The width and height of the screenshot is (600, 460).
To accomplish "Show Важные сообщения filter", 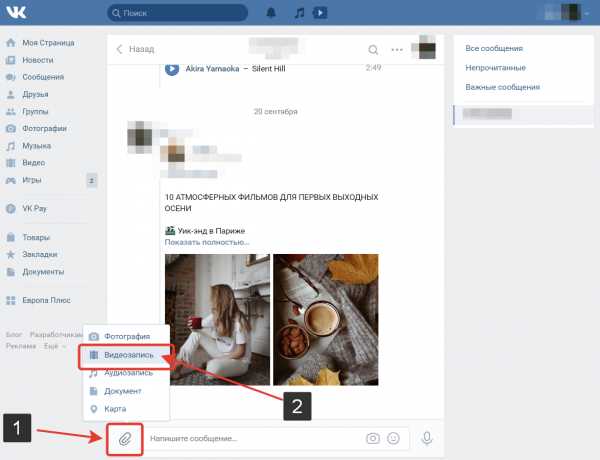I will point(502,87).
